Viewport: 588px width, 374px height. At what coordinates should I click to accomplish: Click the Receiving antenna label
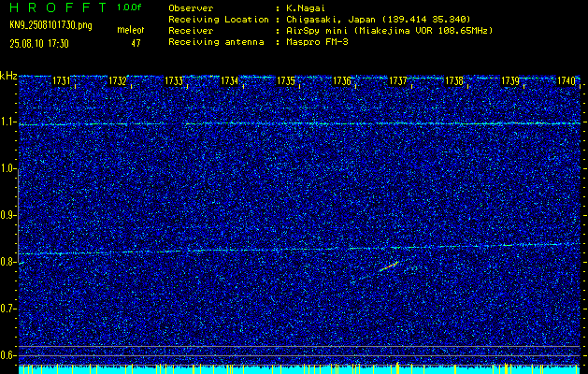216,42
